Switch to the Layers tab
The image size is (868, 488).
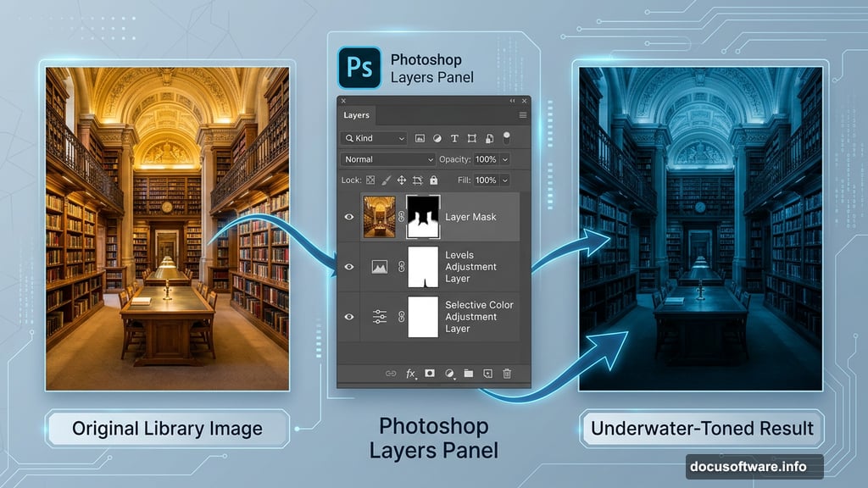(356, 115)
